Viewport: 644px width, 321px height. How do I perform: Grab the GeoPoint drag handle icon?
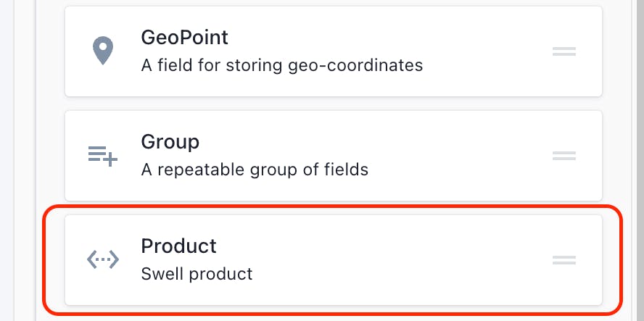[564, 51]
